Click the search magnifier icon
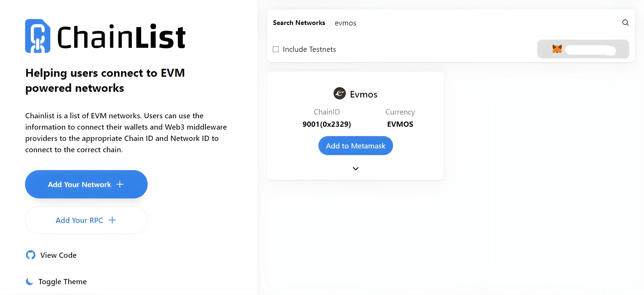 (x=625, y=23)
